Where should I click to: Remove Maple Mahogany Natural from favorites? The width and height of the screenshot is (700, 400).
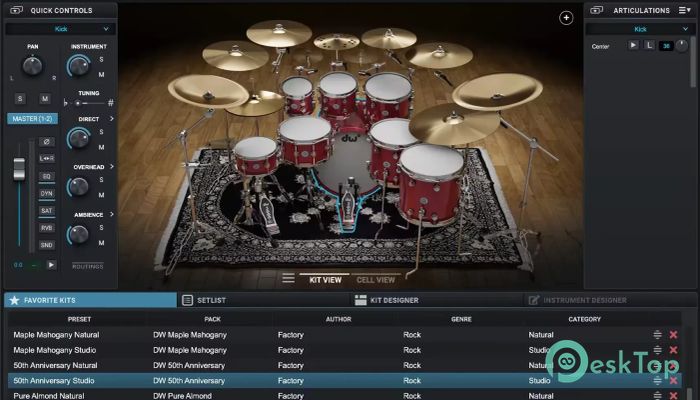click(673, 334)
